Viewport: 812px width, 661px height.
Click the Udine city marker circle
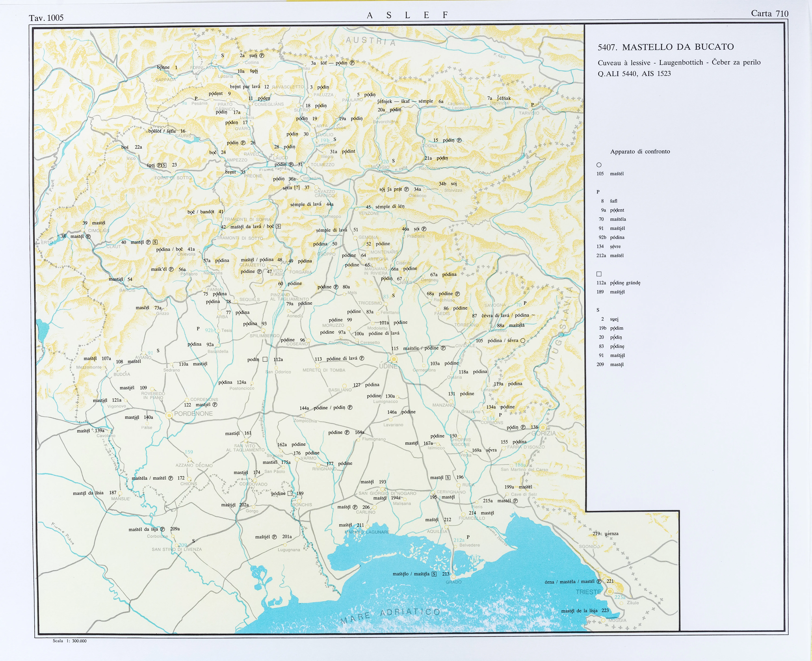click(x=394, y=359)
